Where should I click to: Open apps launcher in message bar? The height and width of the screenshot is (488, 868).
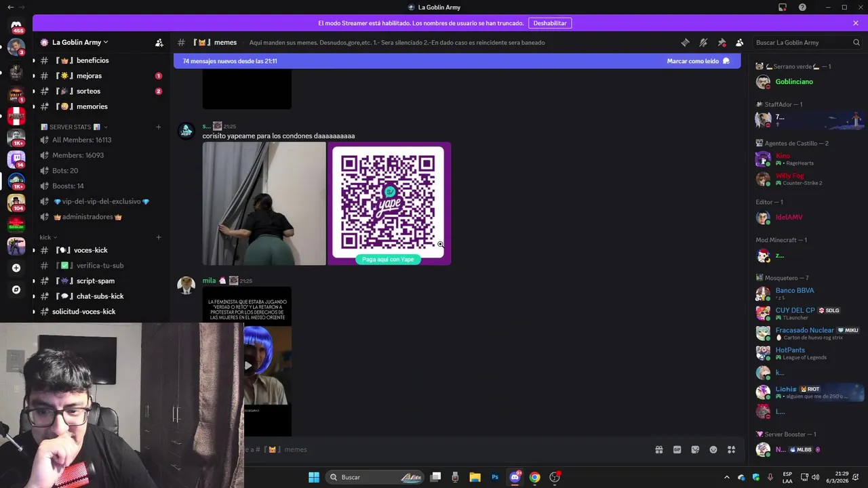pyautogui.click(x=731, y=449)
